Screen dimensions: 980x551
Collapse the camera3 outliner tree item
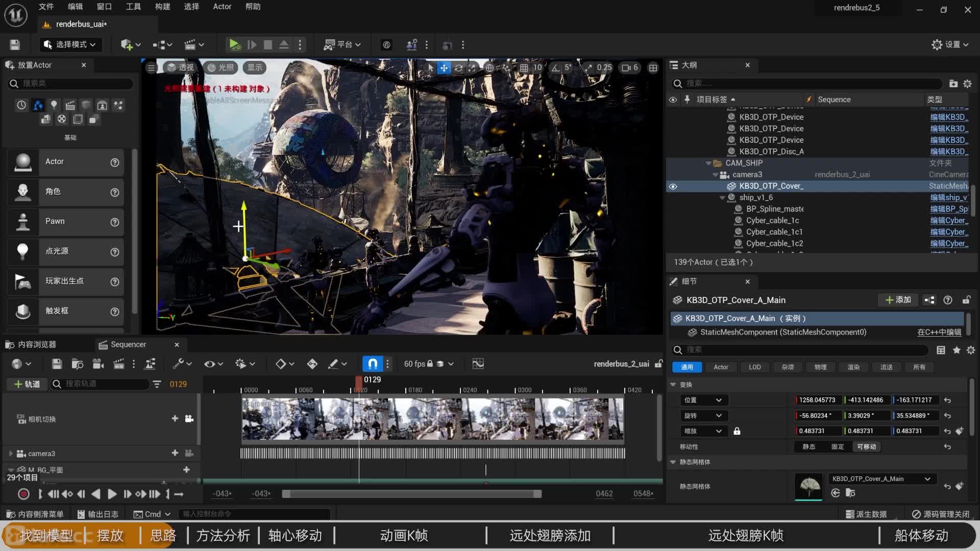tap(715, 174)
